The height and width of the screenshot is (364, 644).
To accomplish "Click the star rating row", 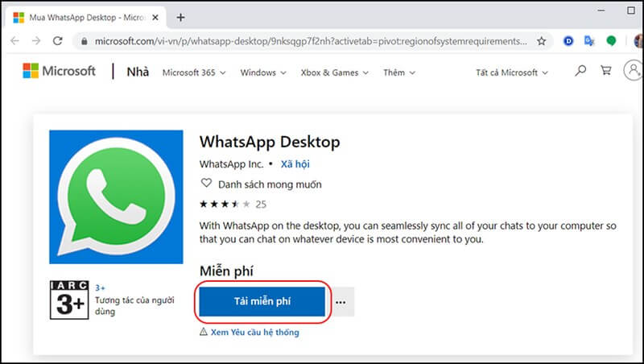I will (225, 205).
